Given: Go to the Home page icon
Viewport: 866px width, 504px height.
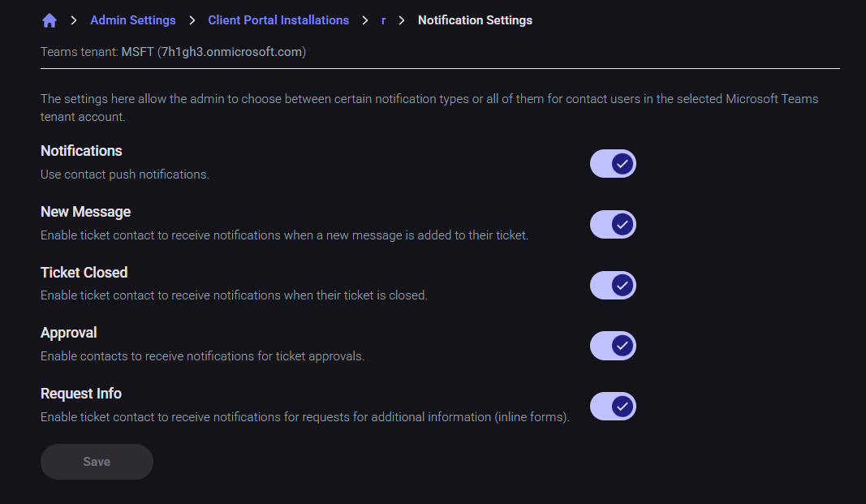Looking at the screenshot, I should coord(50,20).
